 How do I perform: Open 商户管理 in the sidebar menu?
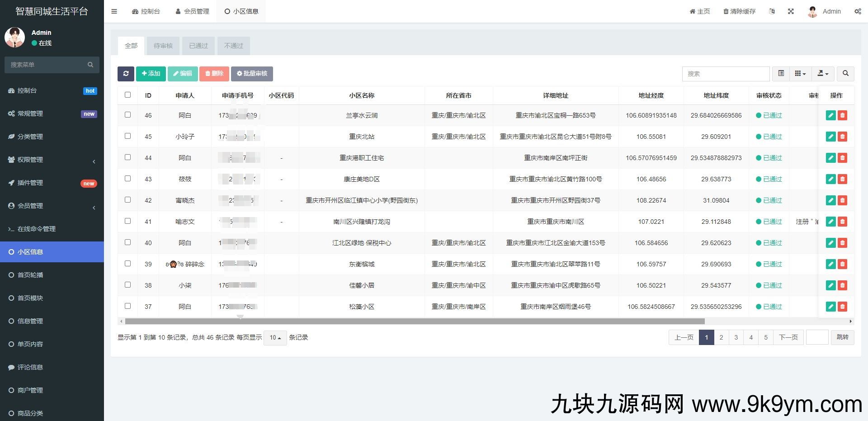pyautogui.click(x=30, y=390)
